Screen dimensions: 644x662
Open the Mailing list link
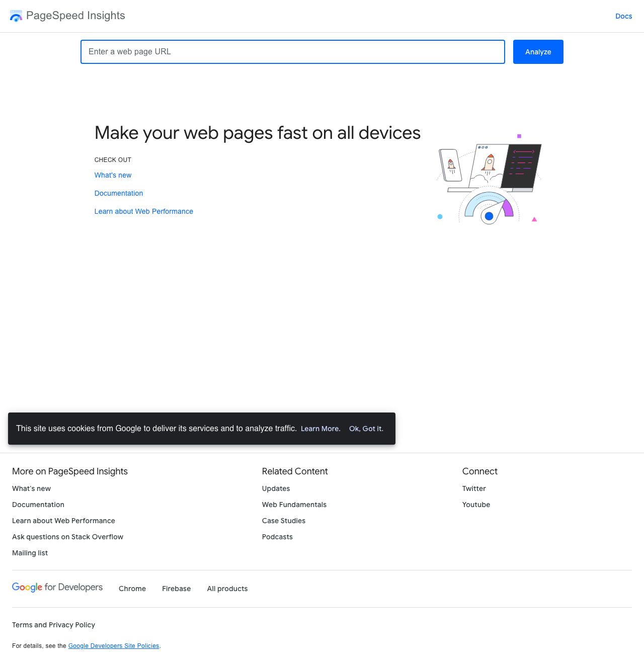pos(30,553)
